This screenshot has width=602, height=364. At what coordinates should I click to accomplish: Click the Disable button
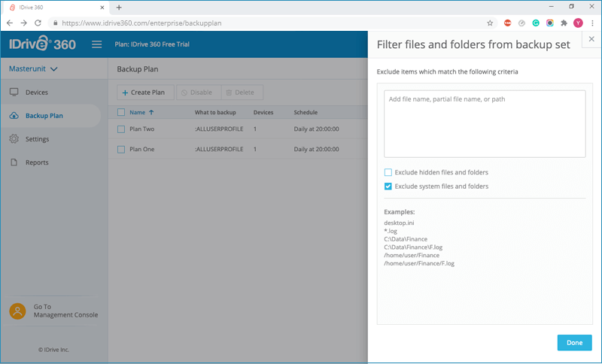(199, 93)
